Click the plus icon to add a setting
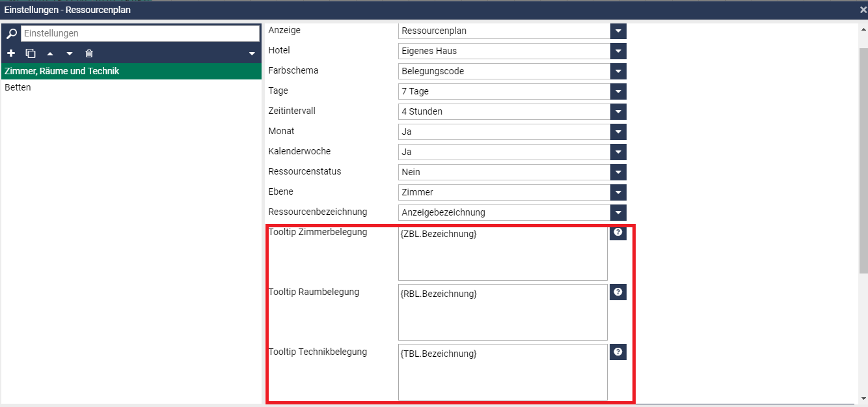The image size is (868, 407). click(x=11, y=53)
